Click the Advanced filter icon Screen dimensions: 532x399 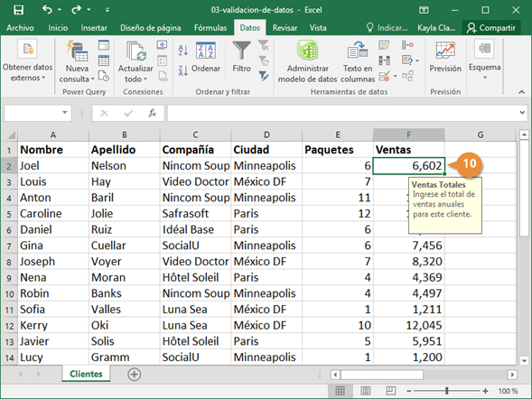pyautogui.click(x=264, y=76)
